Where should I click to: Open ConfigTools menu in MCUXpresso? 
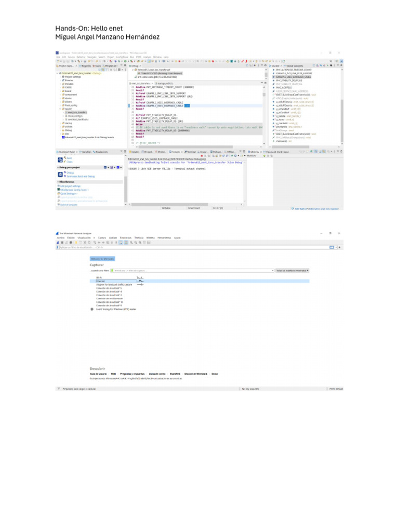click(122, 57)
